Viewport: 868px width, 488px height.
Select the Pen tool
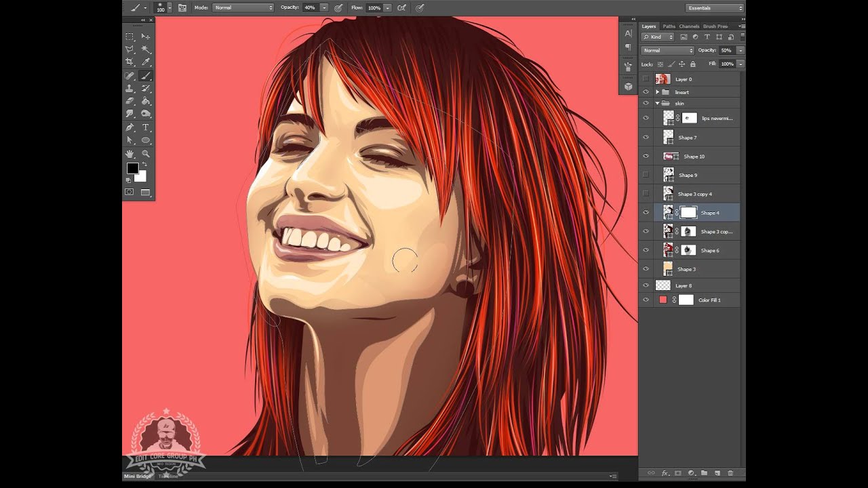(x=130, y=127)
